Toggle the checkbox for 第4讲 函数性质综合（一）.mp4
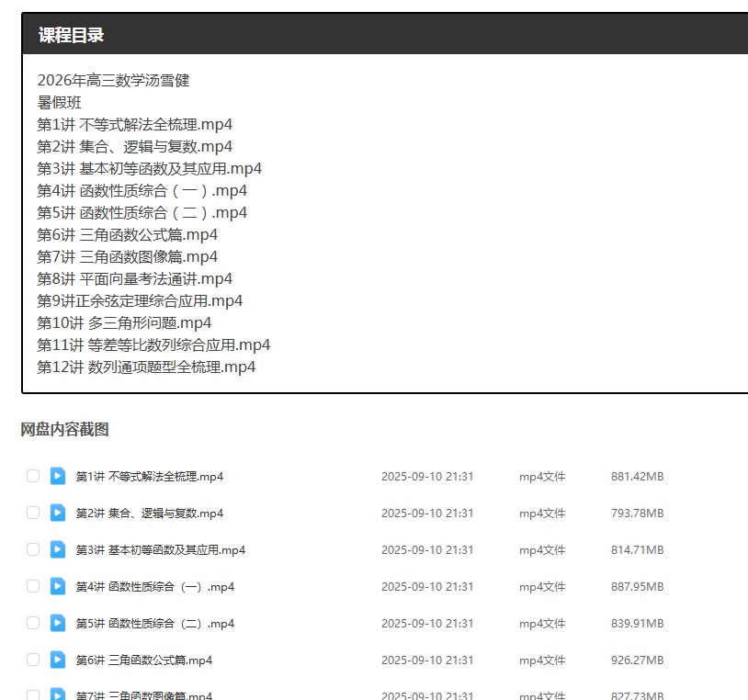Image resolution: width=748 pixels, height=700 pixels. 33,586
